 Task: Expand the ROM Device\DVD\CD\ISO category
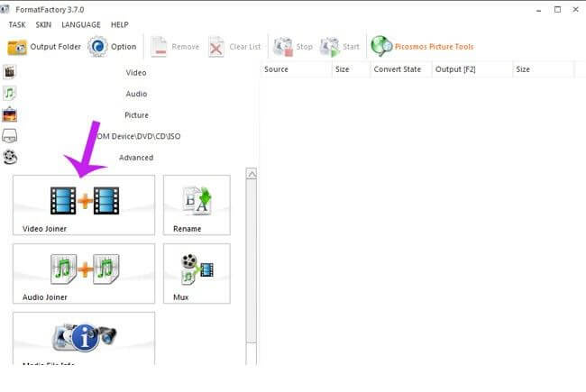pyautogui.click(x=135, y=136)
